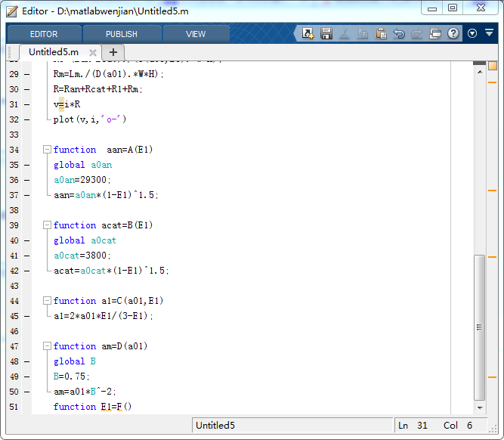Collapse function a1=C(a01,E1) code fold
Viewport: 504px width, 440px height.
click(x=48, y=300)
